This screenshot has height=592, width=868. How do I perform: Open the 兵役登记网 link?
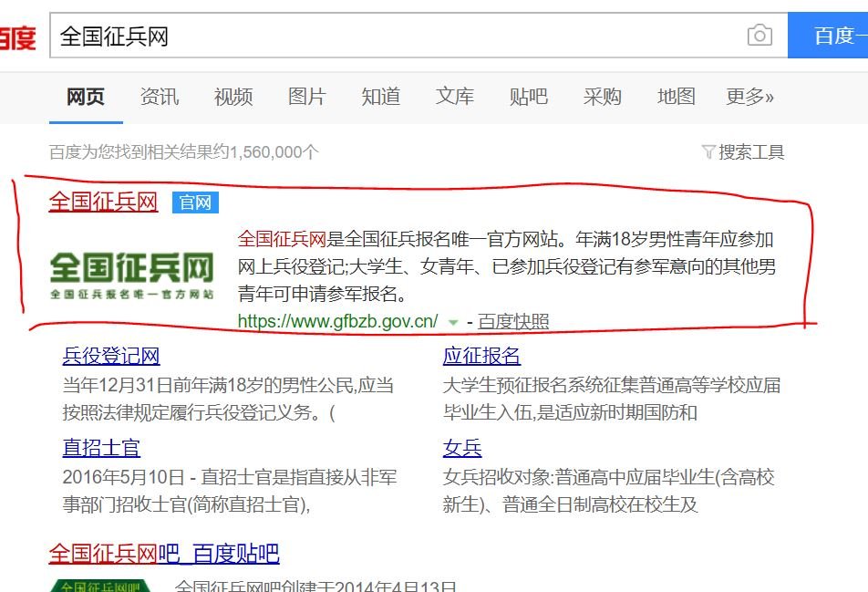coord(108,356)
